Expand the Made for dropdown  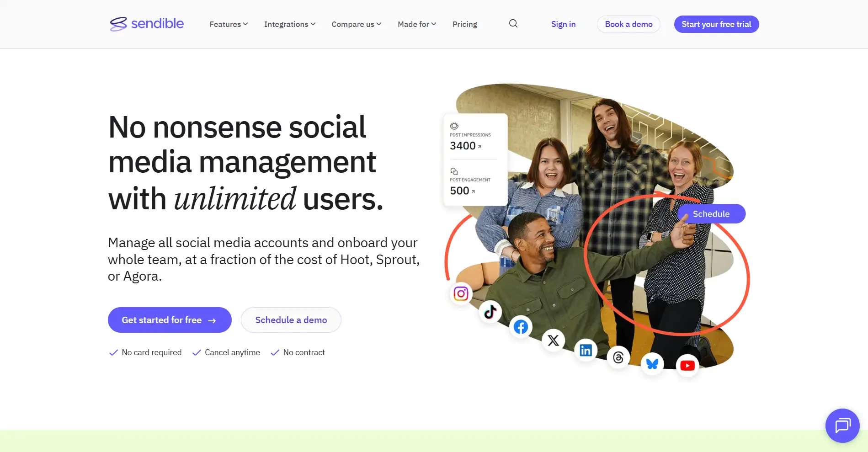[x=417, y=24]
